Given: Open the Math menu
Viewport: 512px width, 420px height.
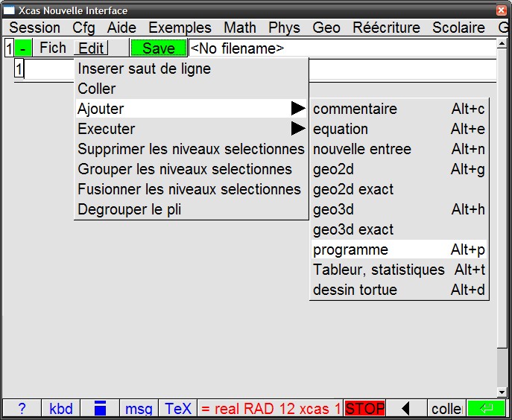Looking at the screenshot, I should point(240,28).
